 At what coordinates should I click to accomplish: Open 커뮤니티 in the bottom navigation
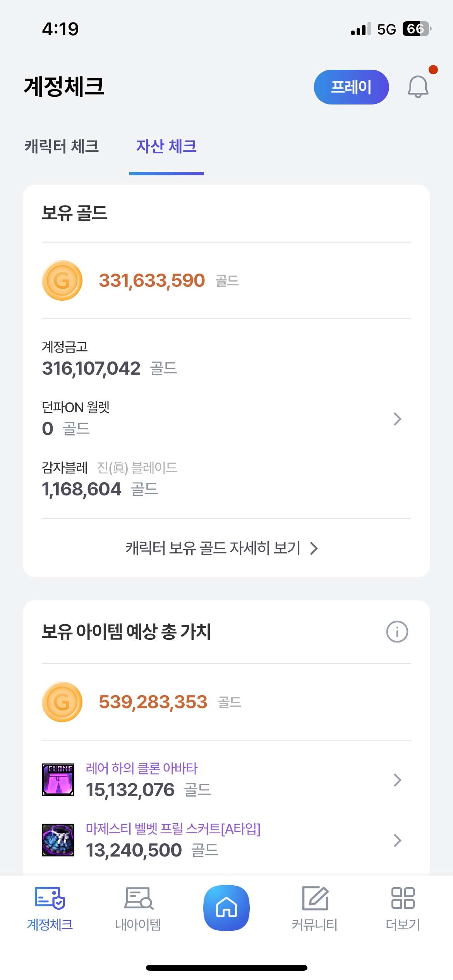click(x=314, y=908)
